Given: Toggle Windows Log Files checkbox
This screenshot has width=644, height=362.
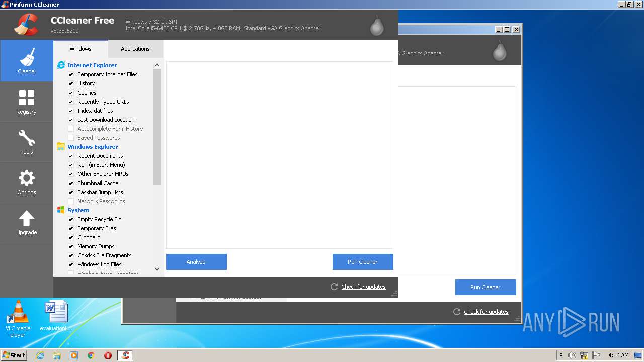Looking at the screenshot, I should click(71, 264).
